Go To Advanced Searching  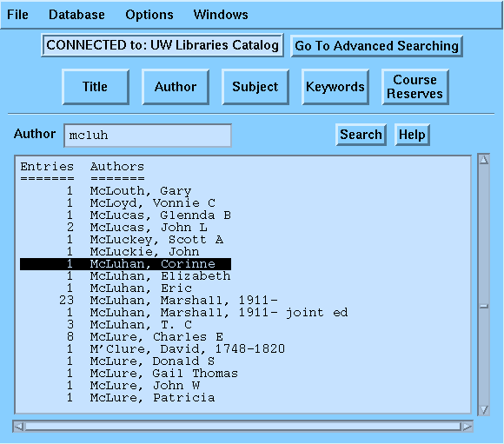376,46
